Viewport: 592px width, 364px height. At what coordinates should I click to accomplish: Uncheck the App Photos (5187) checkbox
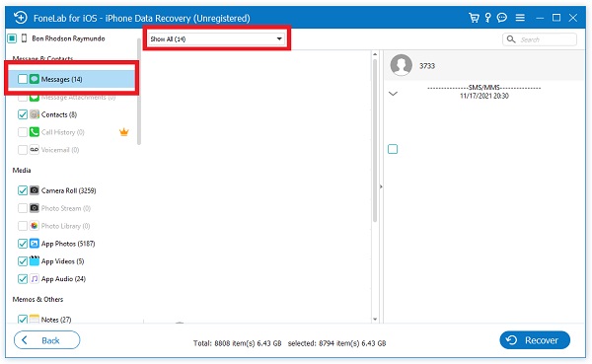tap(23, 244)
